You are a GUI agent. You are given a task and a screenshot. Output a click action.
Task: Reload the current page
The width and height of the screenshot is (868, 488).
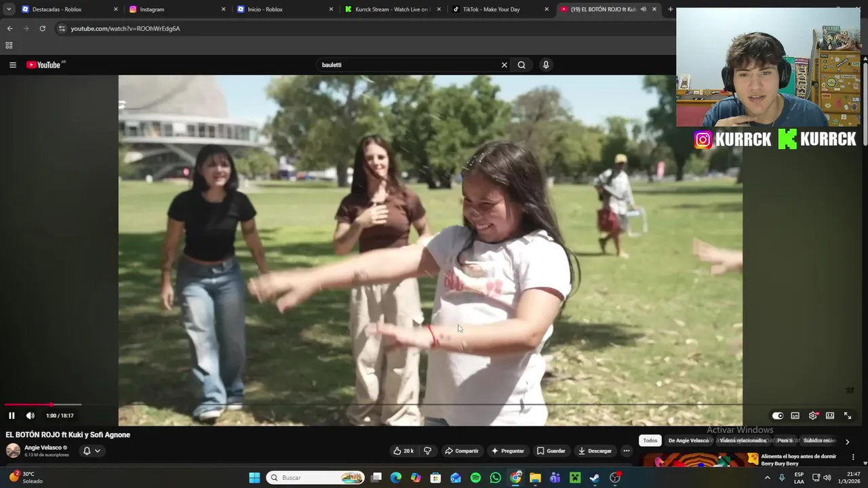click(42, 28)
